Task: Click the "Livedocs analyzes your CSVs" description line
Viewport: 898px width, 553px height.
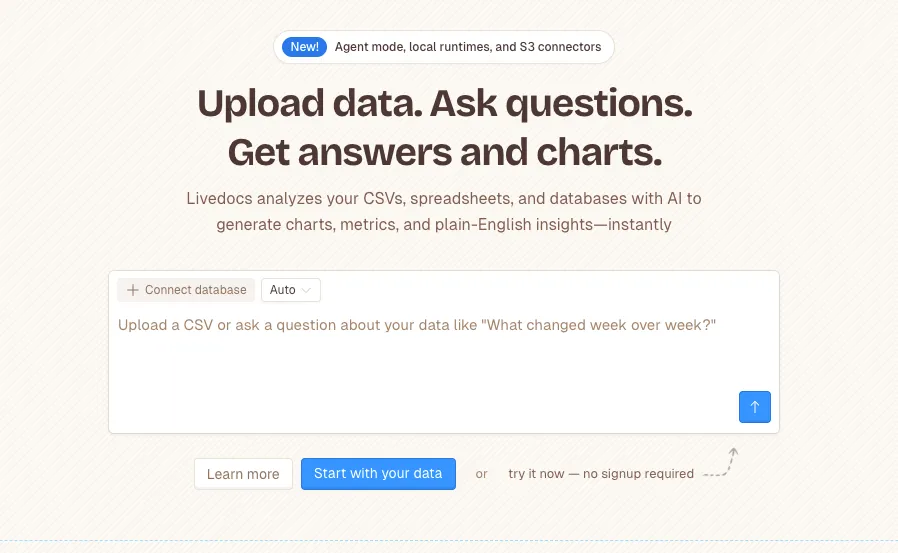Action: pos(444,198)
